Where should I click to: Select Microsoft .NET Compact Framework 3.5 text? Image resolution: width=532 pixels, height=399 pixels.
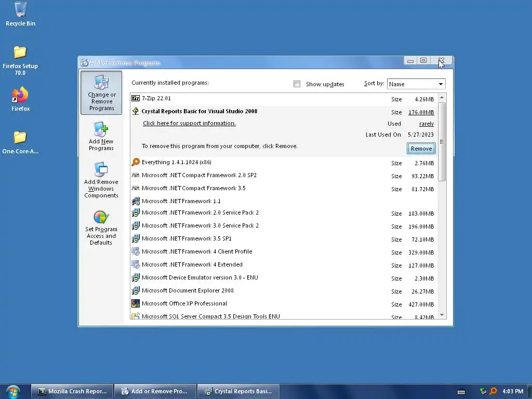click(x=193, y=188)
